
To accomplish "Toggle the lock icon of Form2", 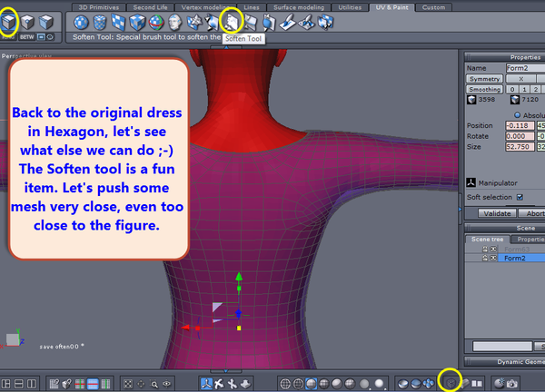I will (485, 258).
